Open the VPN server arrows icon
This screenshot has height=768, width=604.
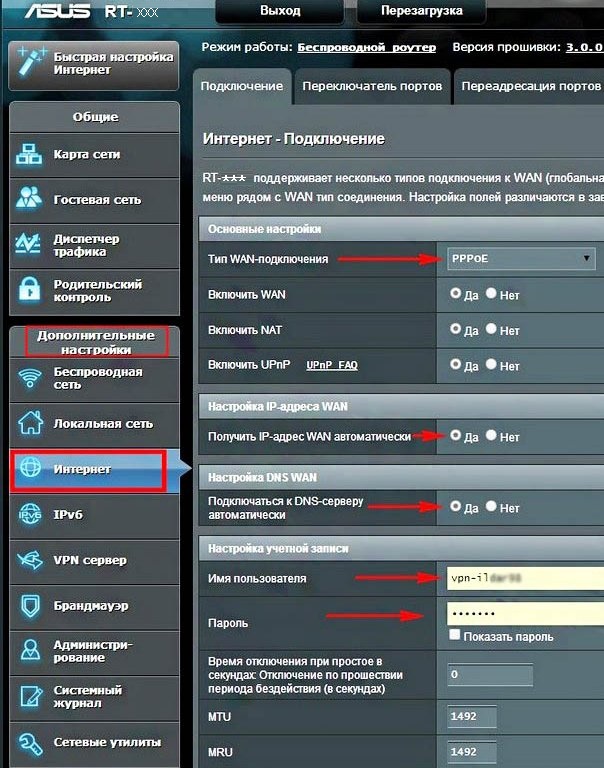pos(30,559)
